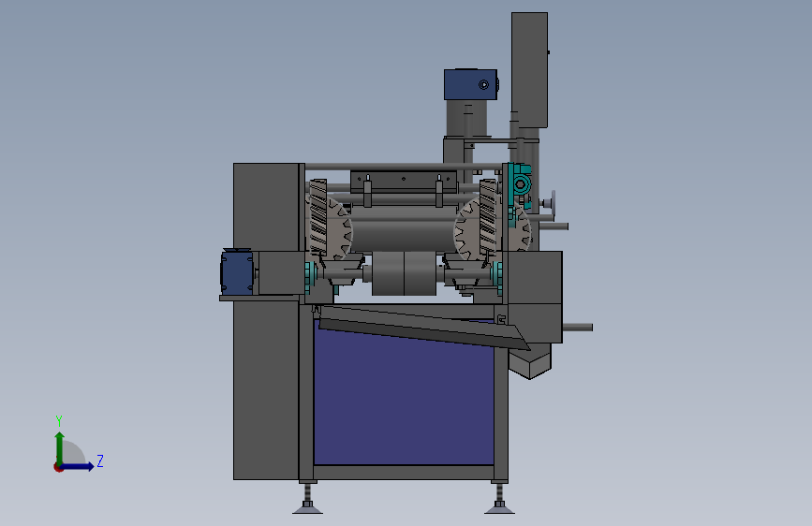Screen dimensions: 812x526
Task: Select the inclined discharge chute
Action: tap(422, 329)
